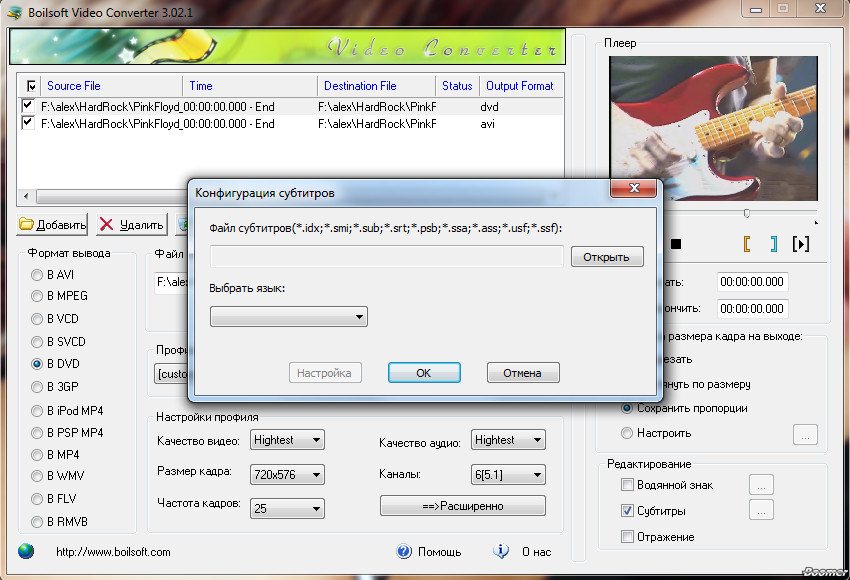Uncheck the avi output file row

[27, 123]
